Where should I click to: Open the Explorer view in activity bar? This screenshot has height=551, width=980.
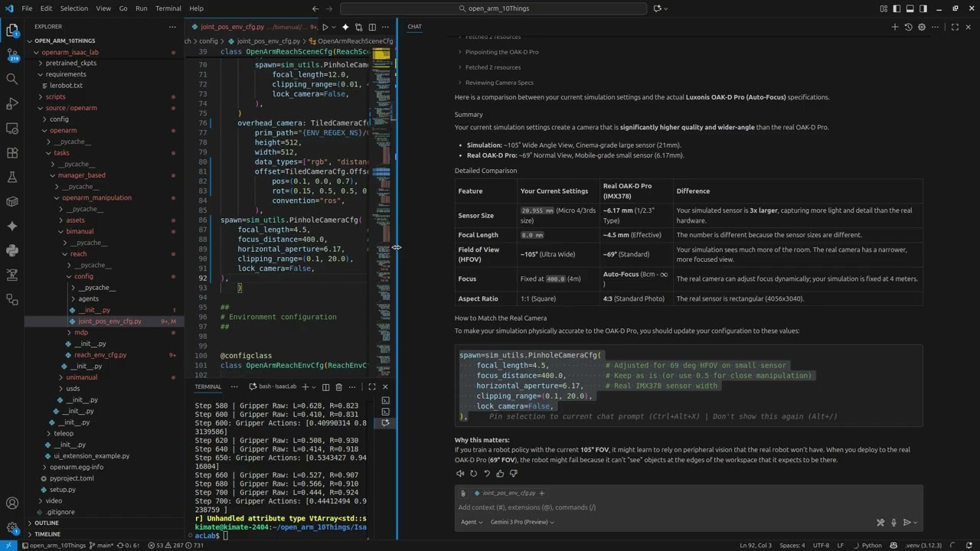pyautogui.click(x=12, y=31)
